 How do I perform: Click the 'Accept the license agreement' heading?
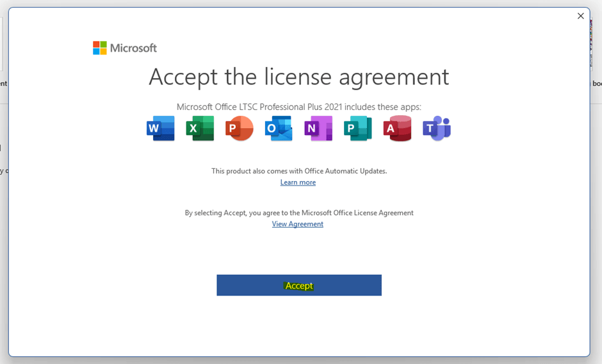[x=298, y=77]
